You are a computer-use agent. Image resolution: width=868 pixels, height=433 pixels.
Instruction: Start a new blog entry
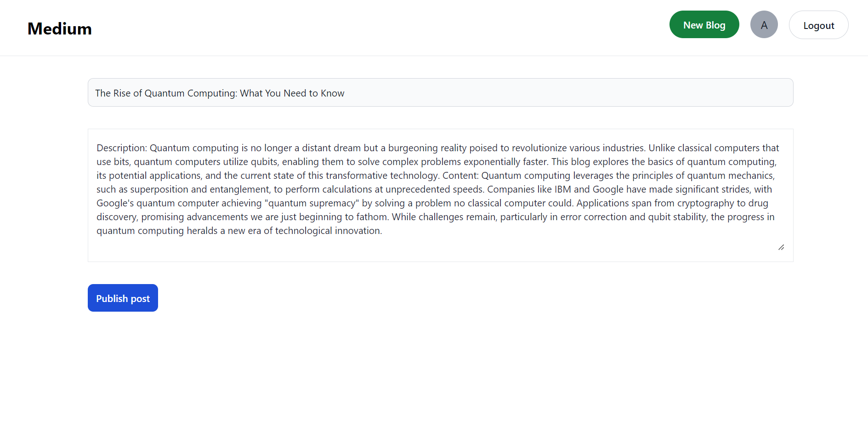click(x=704, y=24)
